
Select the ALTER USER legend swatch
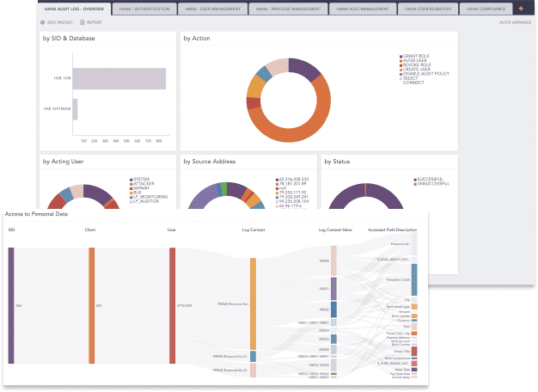[400, 61]
